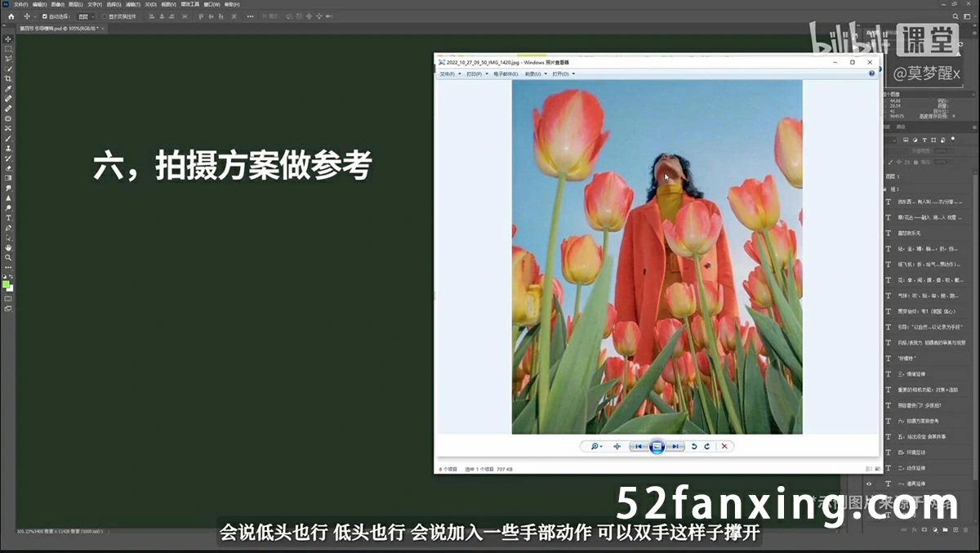The width and height of the screenshot is (980, 553).
Task: Set the foreground color swatch
Action: click(7, 283)
